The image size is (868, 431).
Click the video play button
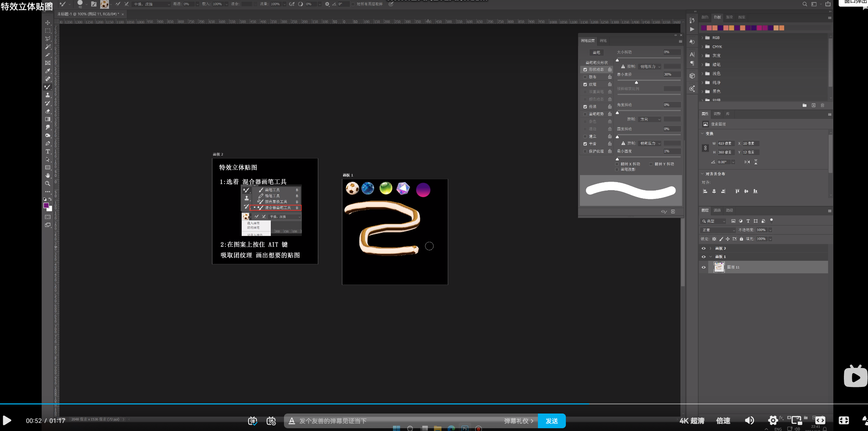click(x=7, y=421)
